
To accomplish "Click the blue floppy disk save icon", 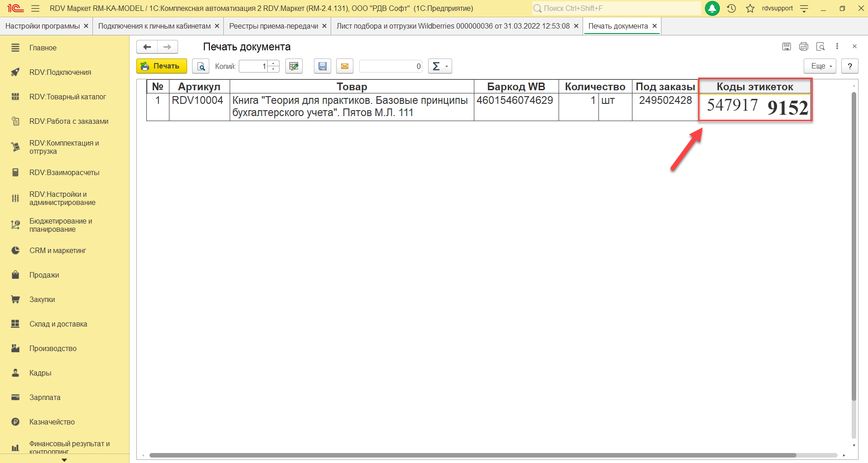I will point(322,66).
